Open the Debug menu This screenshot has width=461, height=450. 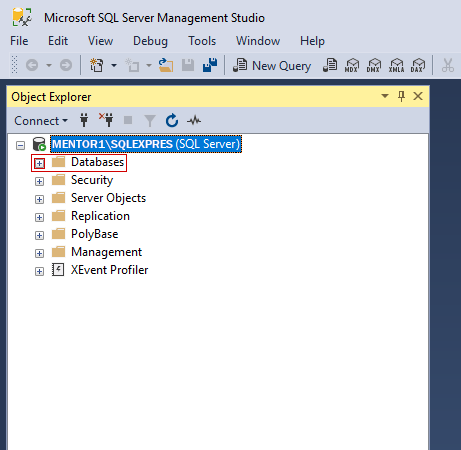(150, 41)
